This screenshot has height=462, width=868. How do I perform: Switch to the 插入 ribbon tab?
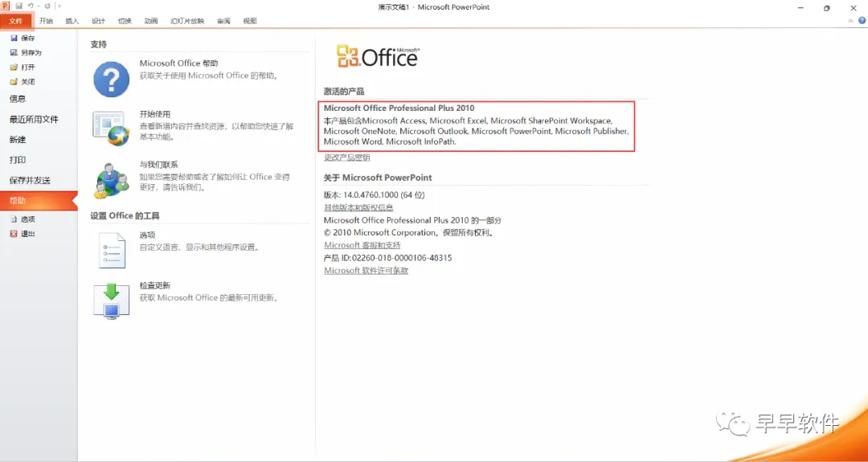[x=72, y=21]
